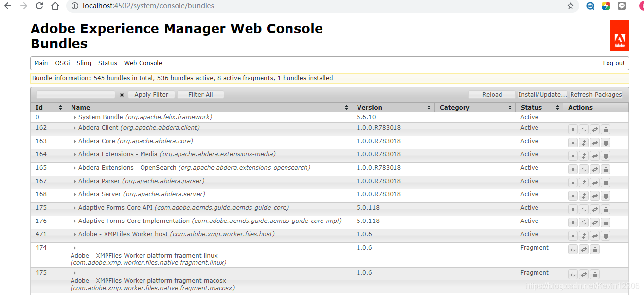
Task: Click Refresh Packages button
Action: point(596,95)
